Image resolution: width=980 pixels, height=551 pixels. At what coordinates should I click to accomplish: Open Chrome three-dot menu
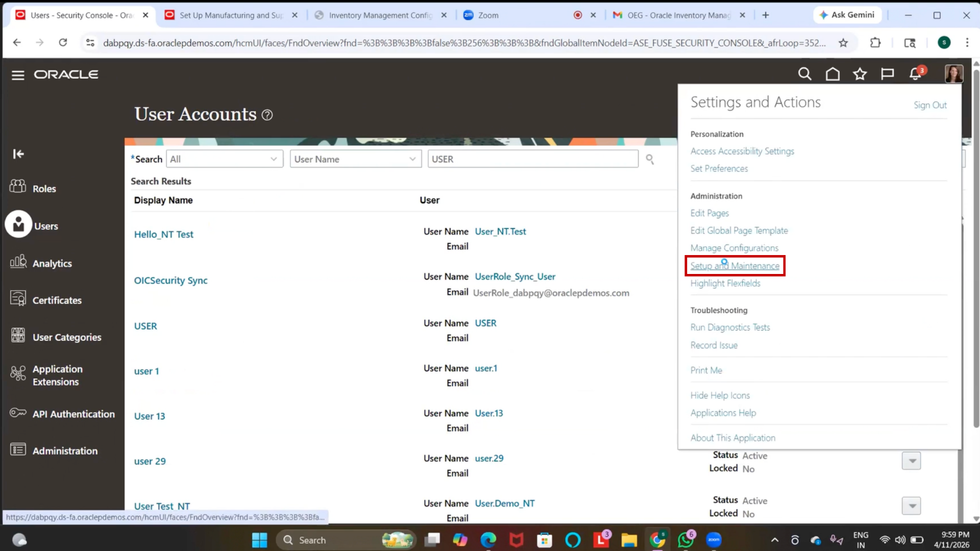[x=967, y=43]
